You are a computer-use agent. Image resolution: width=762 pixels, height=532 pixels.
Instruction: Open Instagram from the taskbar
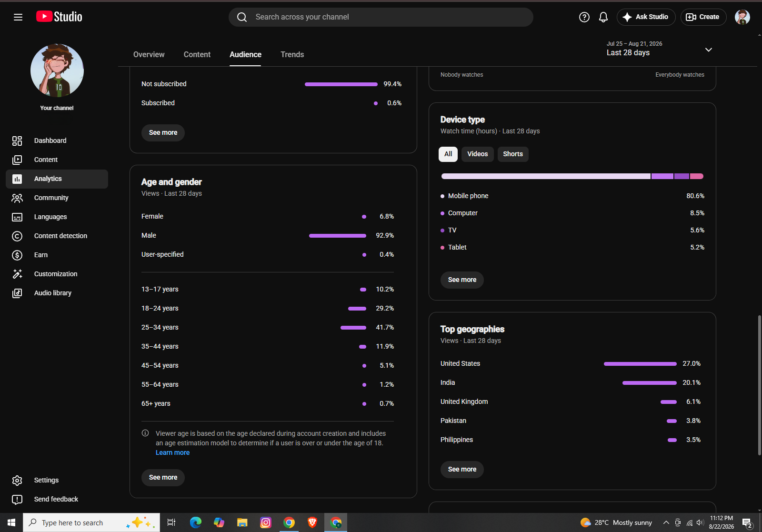coord(266,522)
